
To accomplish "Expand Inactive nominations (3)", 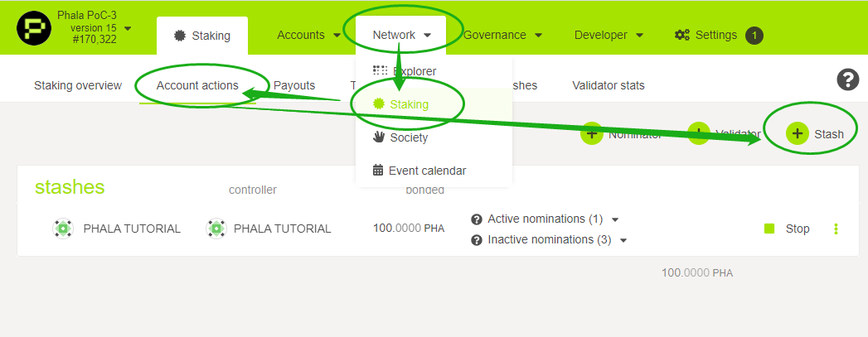I will pos(623,240).
